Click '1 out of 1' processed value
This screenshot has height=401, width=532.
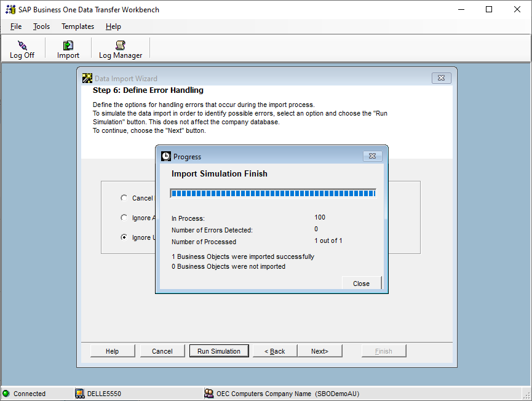(328, 240)
